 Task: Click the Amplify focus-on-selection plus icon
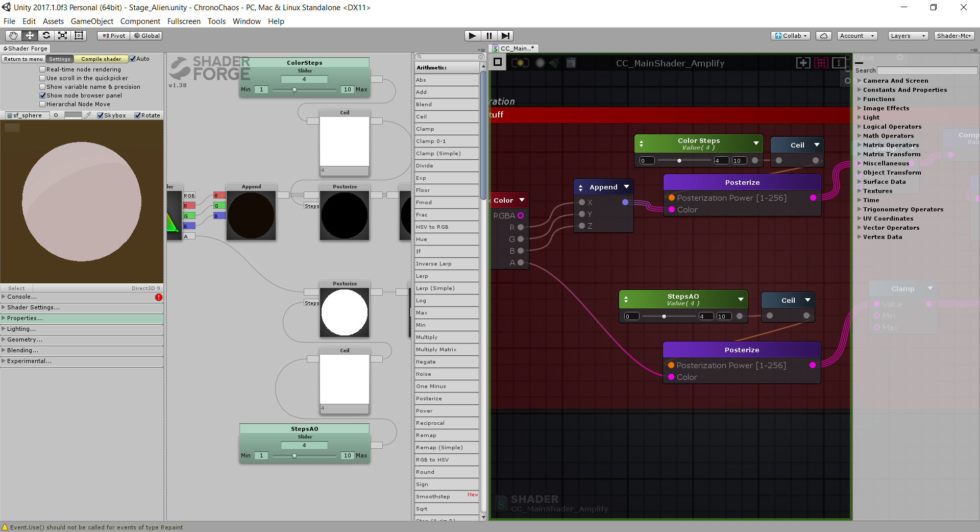pyautogui.click(x=803, y=63)
